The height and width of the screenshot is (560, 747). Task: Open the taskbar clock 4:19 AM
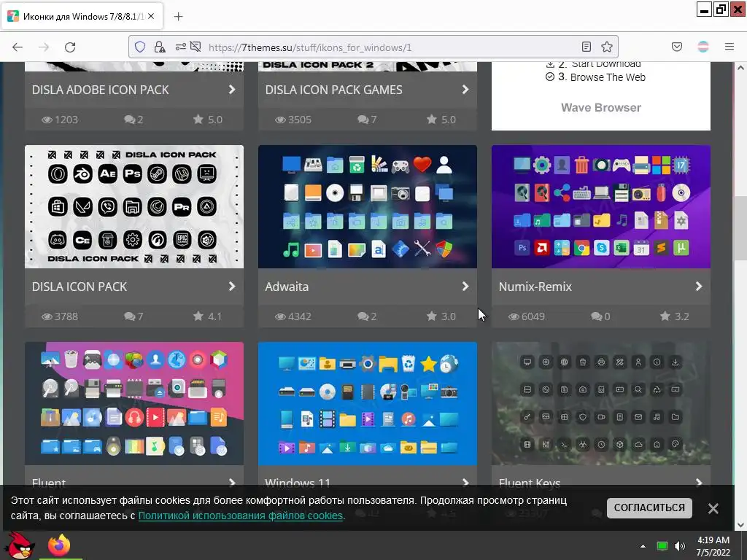click(713, 546)
